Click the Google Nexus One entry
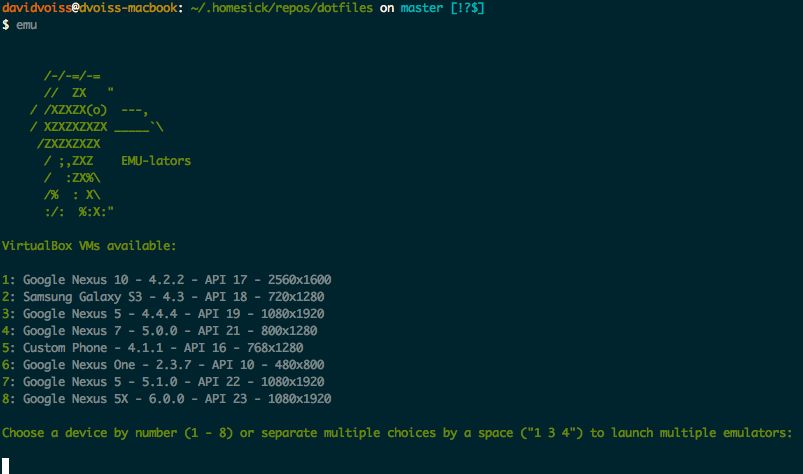803x474 pixels. [163, 364]
